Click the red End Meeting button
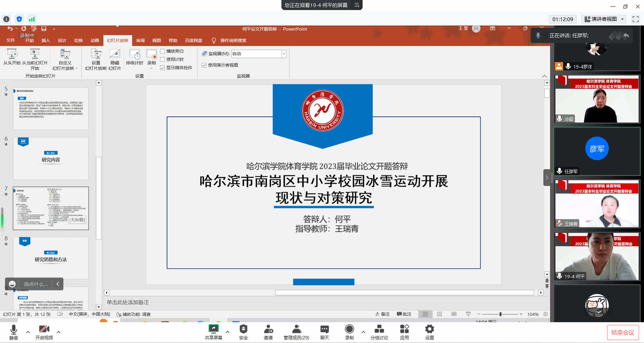The width and height of the screenshot is (644, 343). [x=623, y=332]
